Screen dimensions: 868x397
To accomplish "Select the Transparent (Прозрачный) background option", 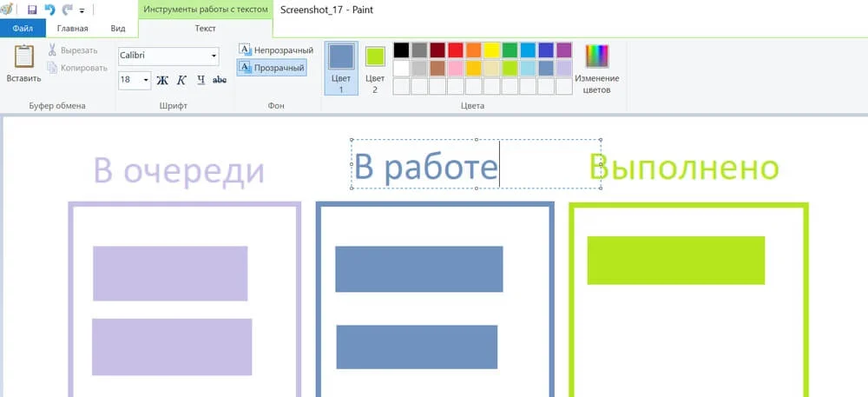I will click(271, 68).
